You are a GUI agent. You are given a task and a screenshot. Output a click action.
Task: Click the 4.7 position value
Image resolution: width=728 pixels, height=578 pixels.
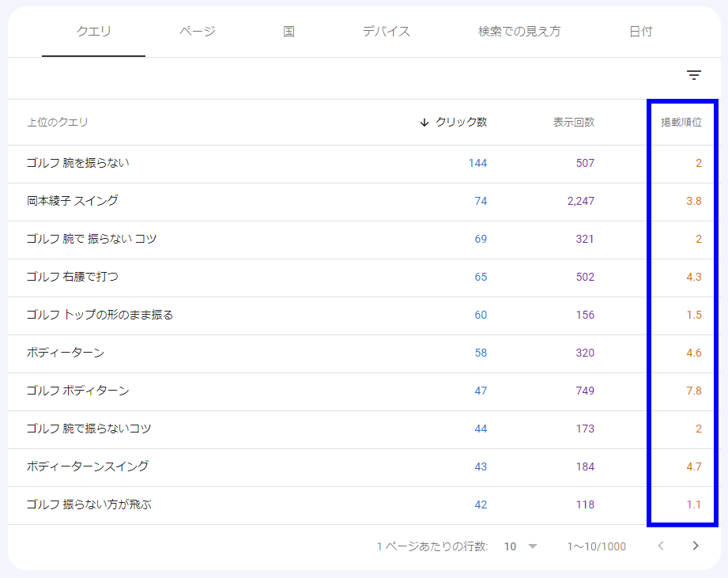point(694,467)
